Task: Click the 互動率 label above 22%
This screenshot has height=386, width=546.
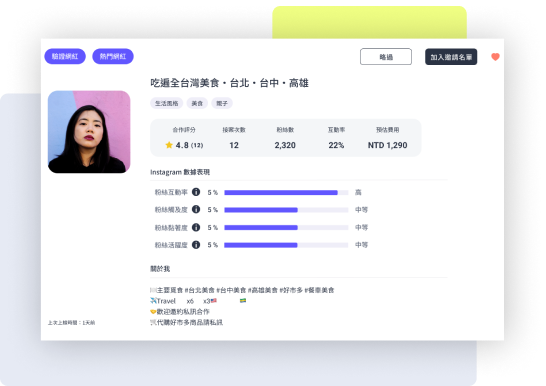Action: click(336, 130)
